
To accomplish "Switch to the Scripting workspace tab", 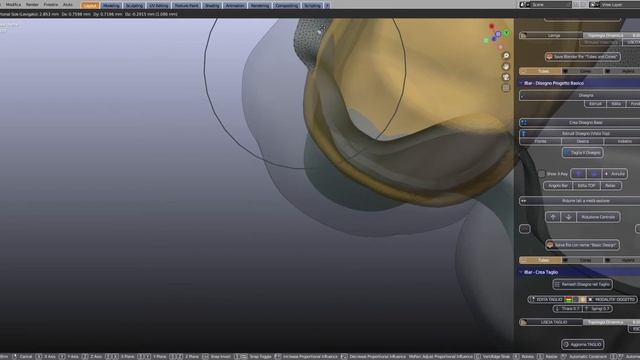I will click(312, 6).
